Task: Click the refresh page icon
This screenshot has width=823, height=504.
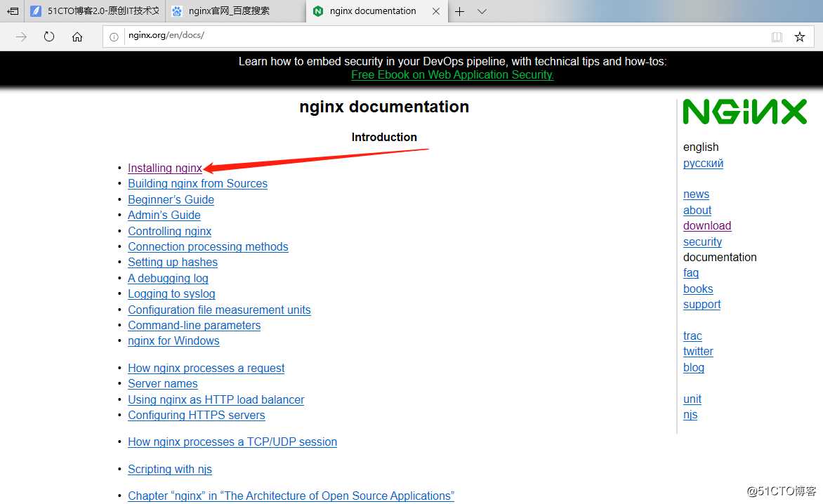Action: (x=49, y=37)
